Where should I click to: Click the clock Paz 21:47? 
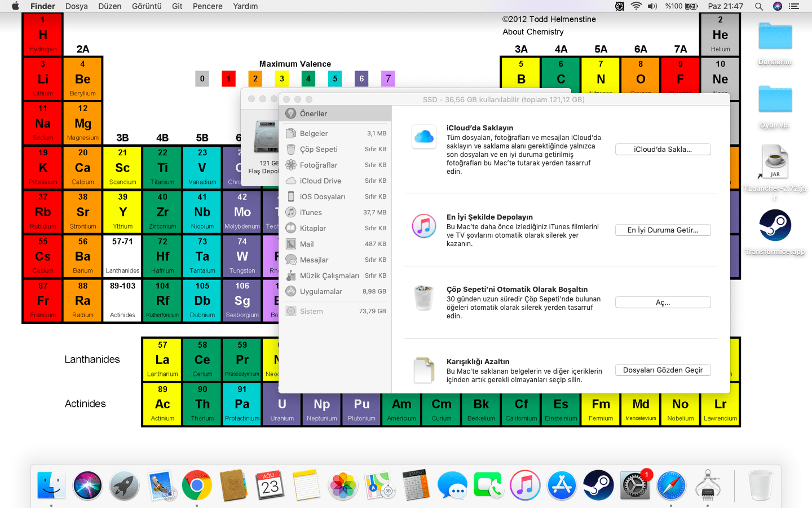(x=726, y=6)
